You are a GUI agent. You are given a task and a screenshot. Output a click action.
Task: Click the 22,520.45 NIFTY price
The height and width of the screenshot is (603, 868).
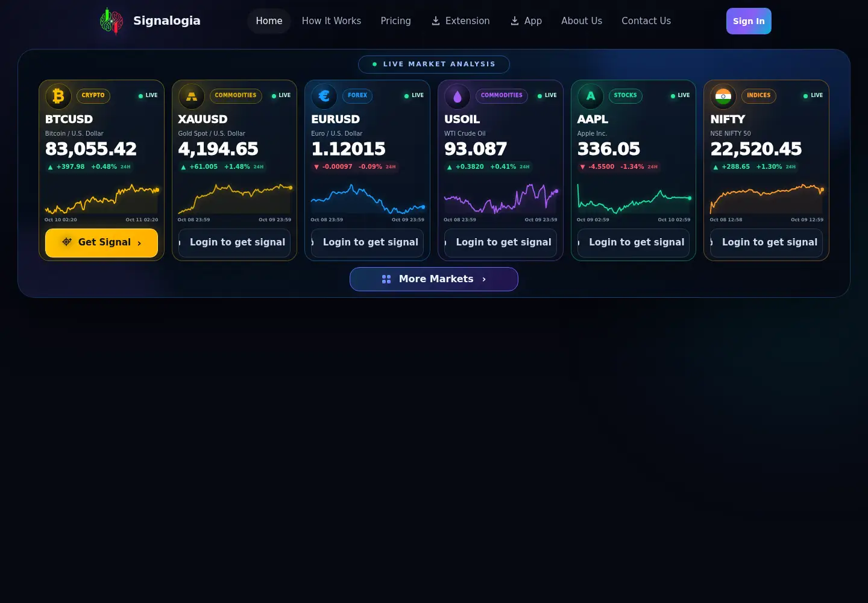(756, 149)
